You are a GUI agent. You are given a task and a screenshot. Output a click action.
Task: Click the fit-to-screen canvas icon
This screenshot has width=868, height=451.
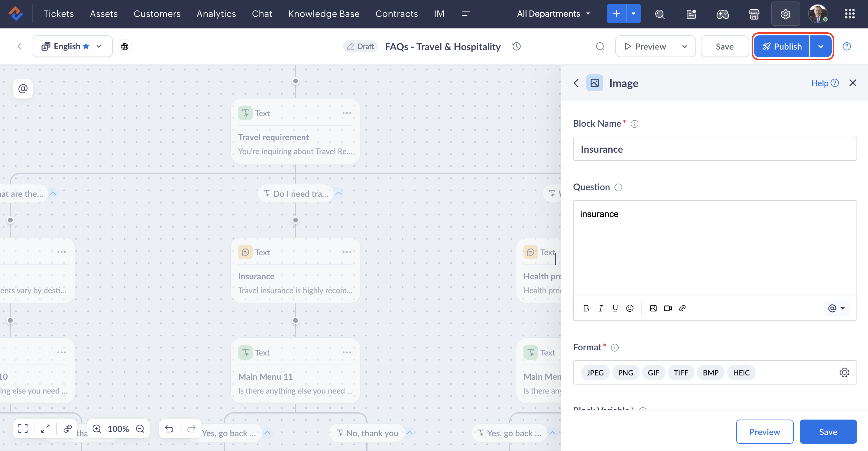[23, 428]
